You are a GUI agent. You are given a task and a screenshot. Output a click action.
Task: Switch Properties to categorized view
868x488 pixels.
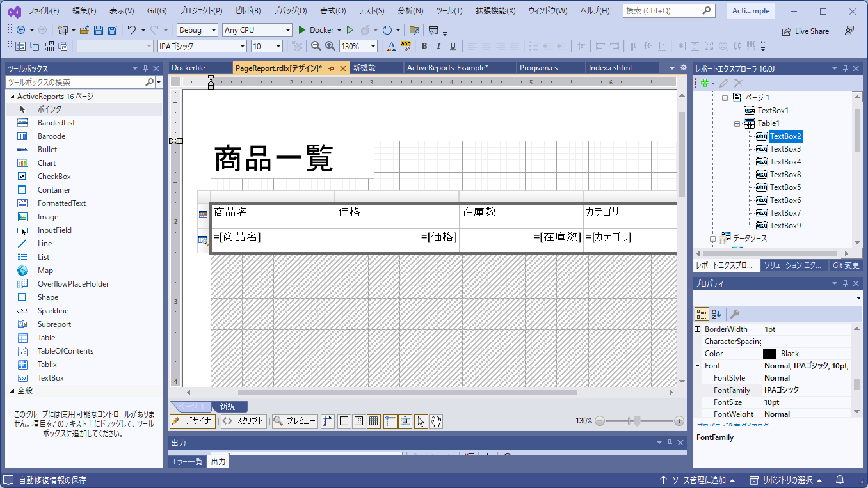point(702,314)
